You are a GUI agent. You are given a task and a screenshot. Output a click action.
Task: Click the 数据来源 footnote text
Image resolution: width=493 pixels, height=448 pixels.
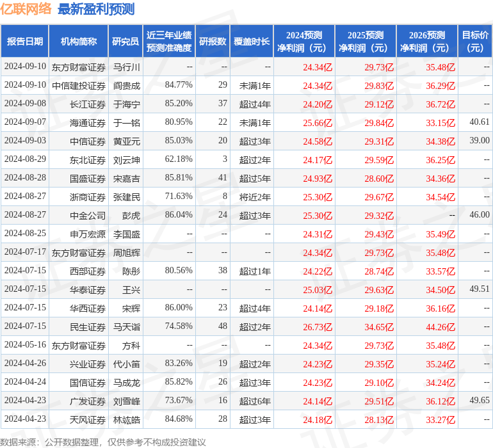pyautogui.click(x=103, y=442)
